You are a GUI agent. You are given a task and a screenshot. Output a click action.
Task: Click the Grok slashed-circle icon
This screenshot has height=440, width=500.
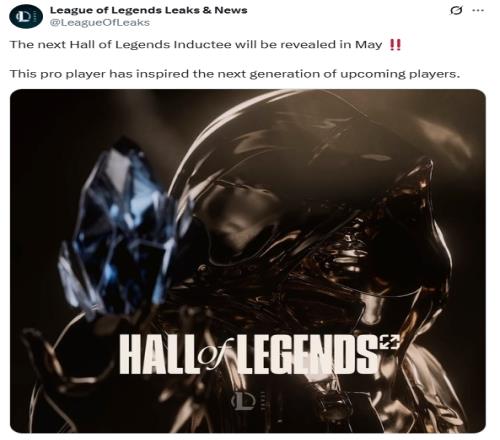[x=456, y=11]
